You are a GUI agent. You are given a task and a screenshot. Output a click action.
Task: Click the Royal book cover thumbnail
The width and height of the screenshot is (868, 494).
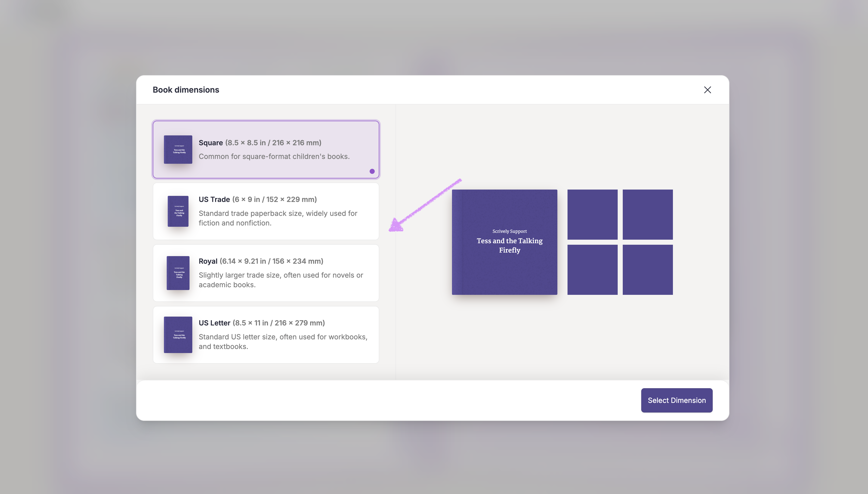click(178, 273)
